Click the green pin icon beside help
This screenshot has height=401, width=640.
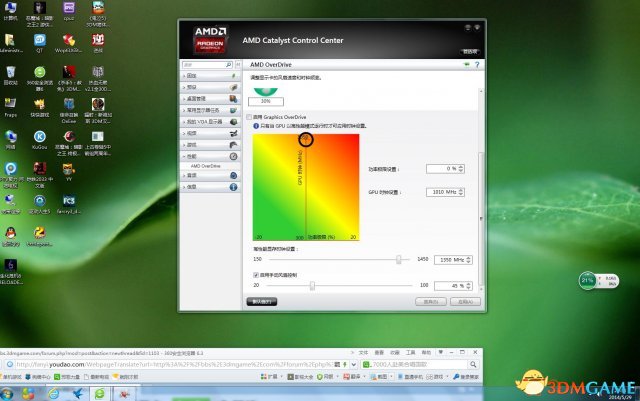467,65
